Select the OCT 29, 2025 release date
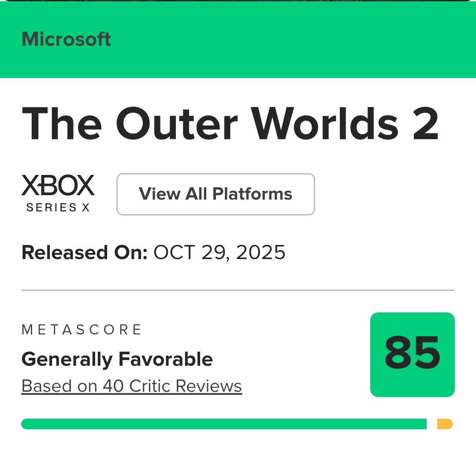 [x=219, y=253]
